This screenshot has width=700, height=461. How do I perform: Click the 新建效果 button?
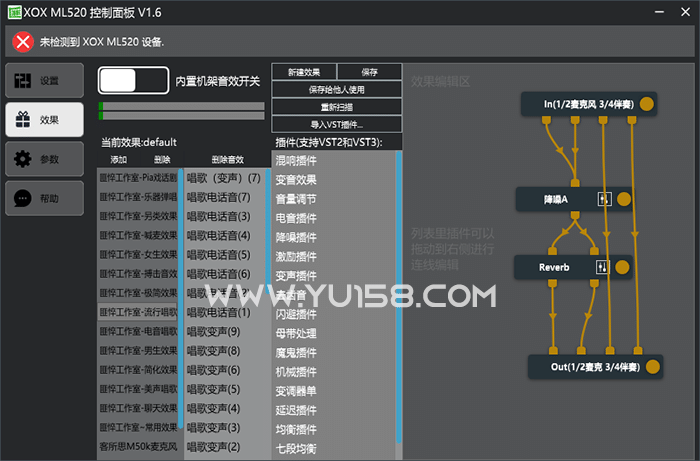pos(304,72)
